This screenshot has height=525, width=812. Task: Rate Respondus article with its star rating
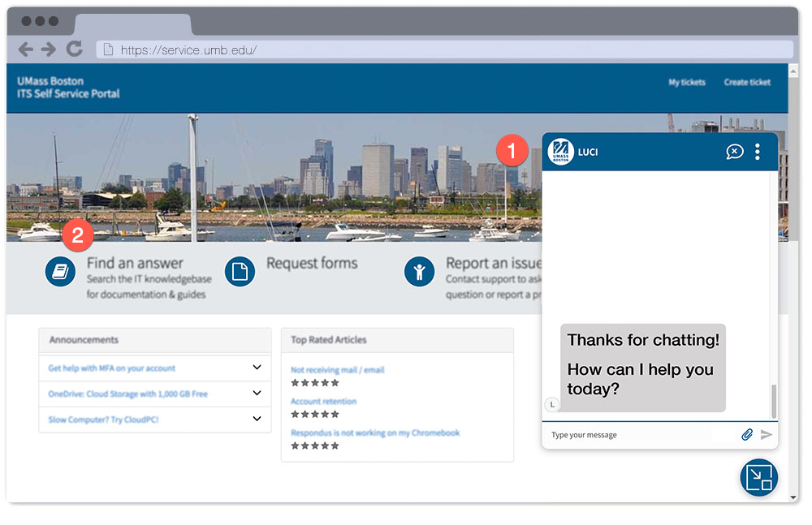pyautogui.click(x=315, y=445)
